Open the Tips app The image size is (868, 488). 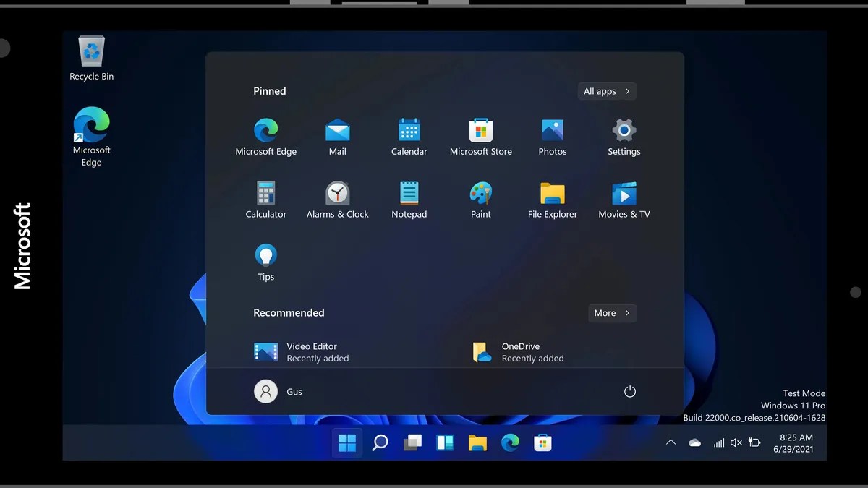(x=265, y=262)
